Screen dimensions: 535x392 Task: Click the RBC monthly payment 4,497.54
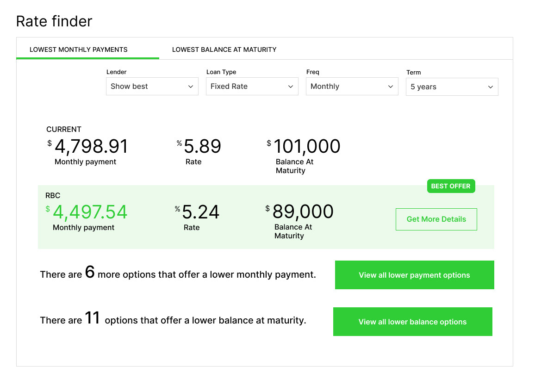(90, 212)
